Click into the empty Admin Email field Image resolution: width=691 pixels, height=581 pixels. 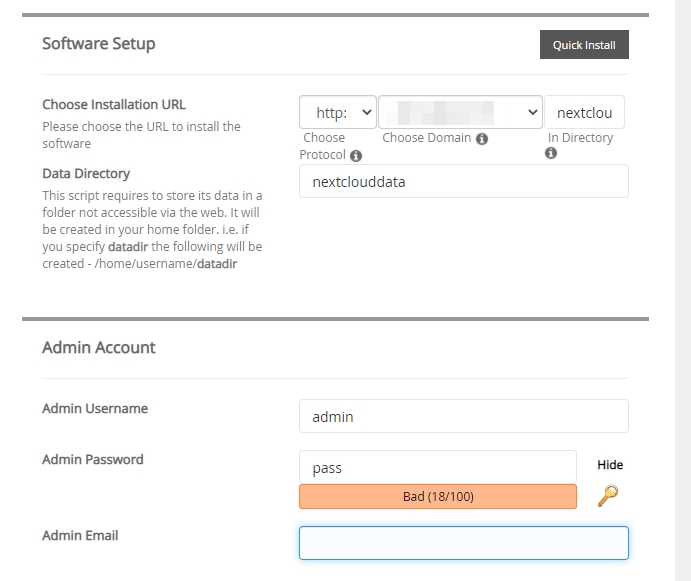point(463,543)
